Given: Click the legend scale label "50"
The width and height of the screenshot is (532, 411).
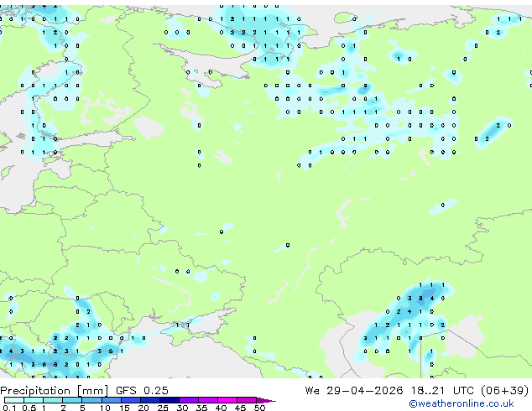Looking at the screenshot, I should pos(259,408).
